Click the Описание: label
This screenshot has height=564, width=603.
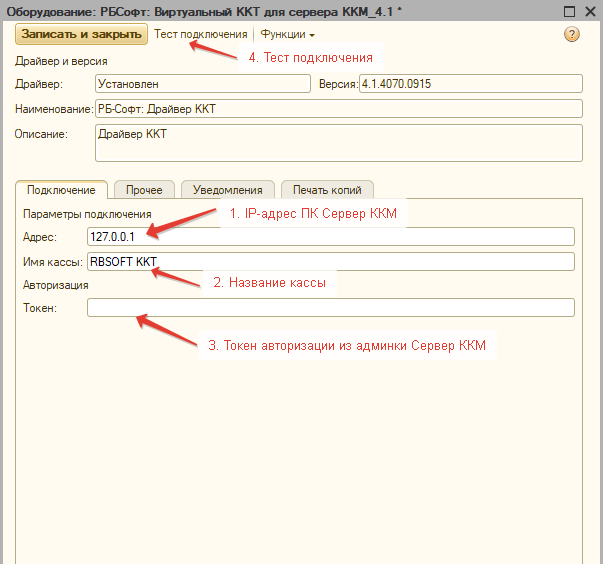pos(41,134)
